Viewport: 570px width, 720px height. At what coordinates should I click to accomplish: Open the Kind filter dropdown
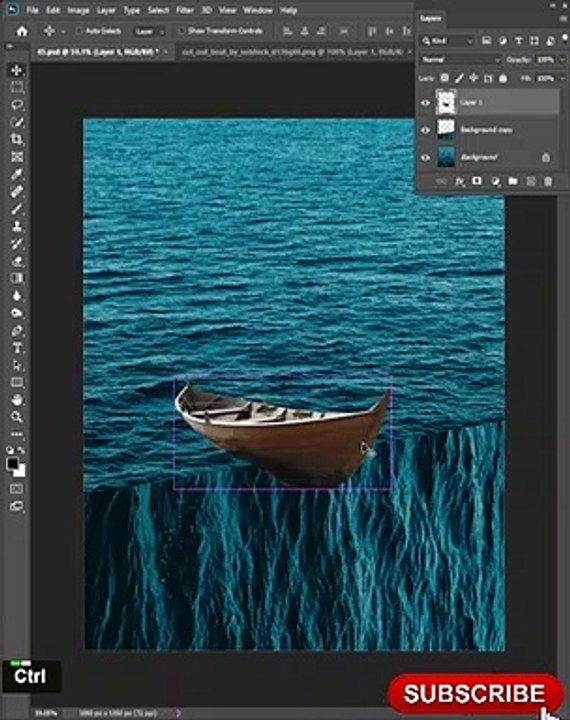click(448, 41)
